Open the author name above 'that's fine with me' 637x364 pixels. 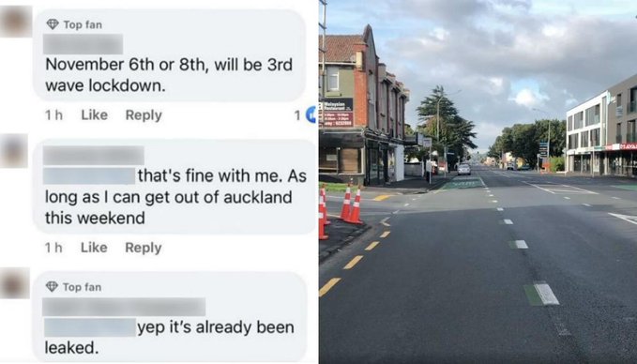click(94, 155)
